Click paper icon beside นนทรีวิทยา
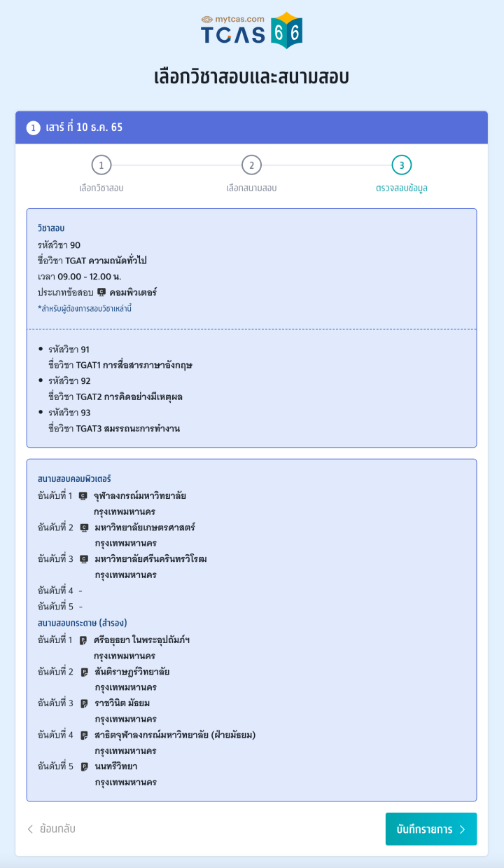This screenshot has height=868, width=504. (84, 767)
